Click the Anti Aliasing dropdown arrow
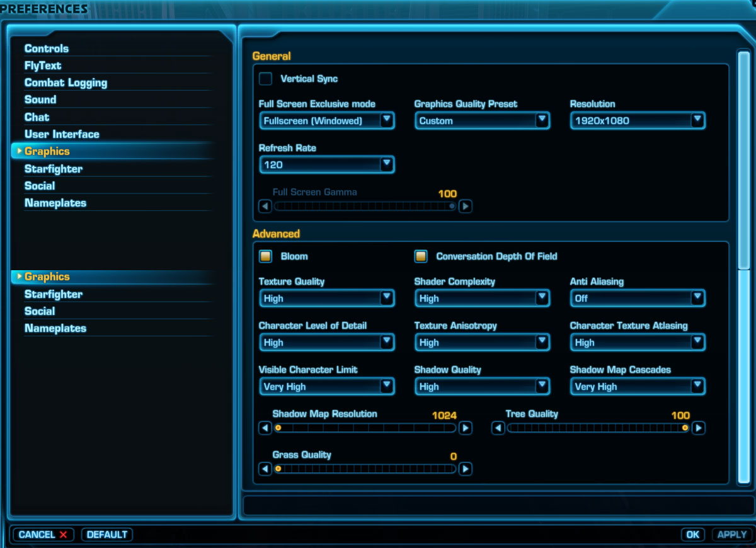756x548 pixels. click(x=697, y=298)
